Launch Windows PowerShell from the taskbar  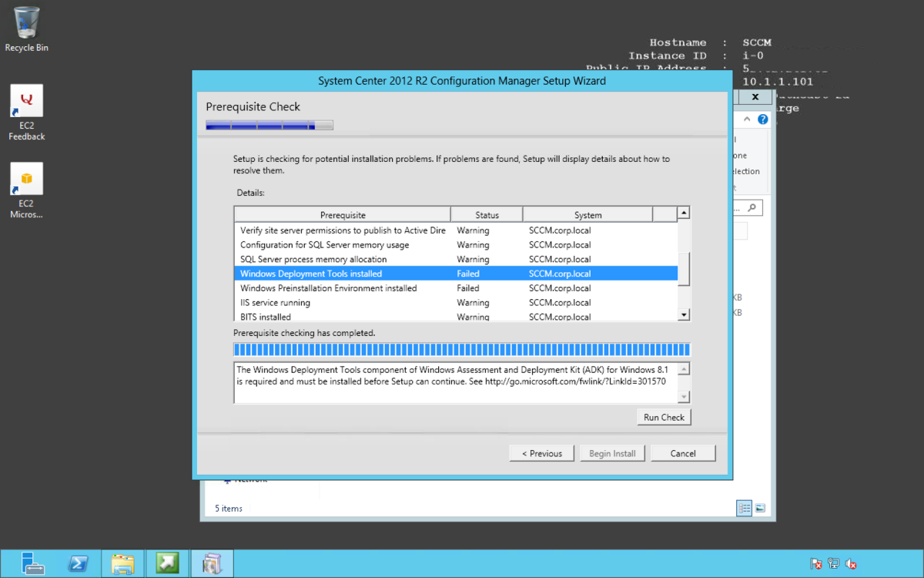(x=78, y=563)
